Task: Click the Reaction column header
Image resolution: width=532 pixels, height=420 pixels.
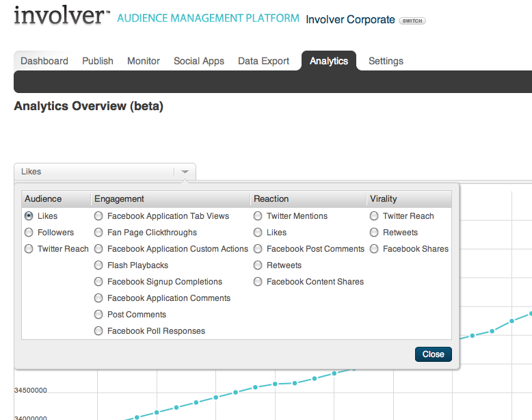Action: point(309,199)
